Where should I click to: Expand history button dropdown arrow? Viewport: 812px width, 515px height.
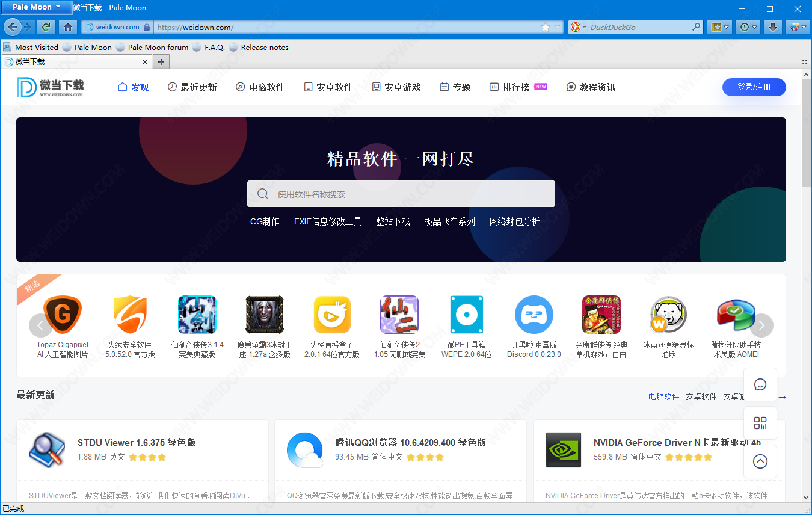tap(755, 27)
